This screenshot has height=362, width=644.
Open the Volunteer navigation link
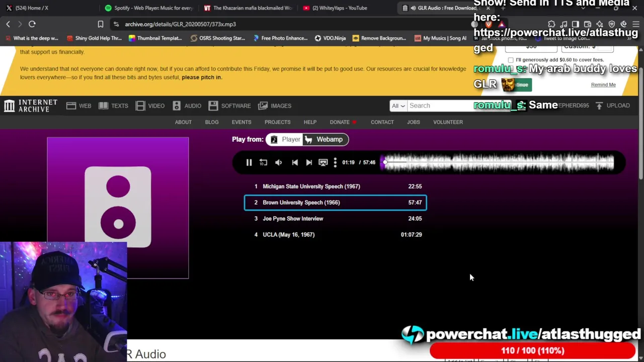[448, 122]
